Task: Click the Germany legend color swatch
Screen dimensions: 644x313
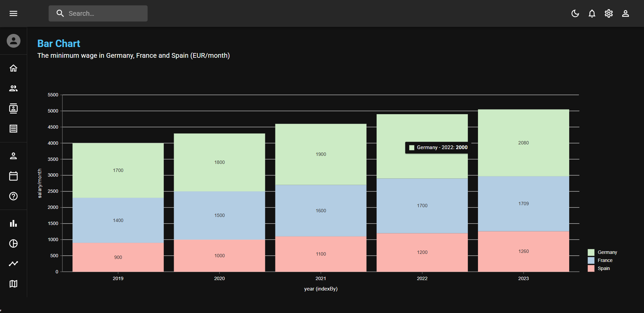Action: pos(591,252)
